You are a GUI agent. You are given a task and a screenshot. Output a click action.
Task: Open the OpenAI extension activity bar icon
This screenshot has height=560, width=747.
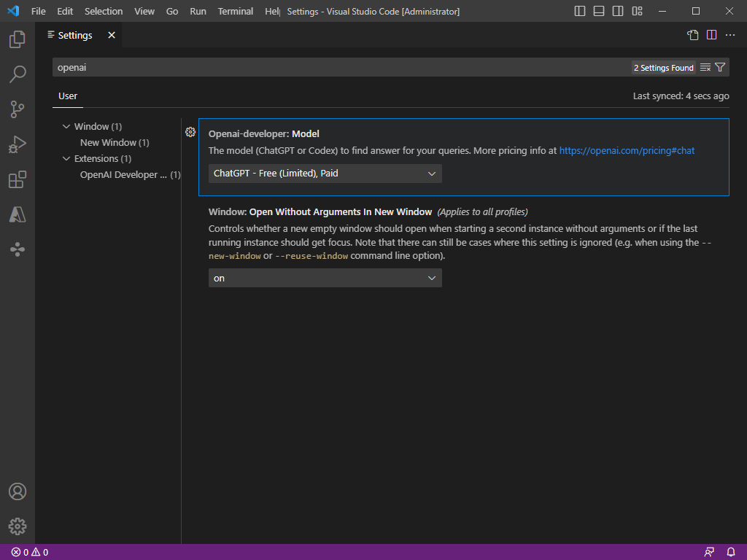coord(18,249)
